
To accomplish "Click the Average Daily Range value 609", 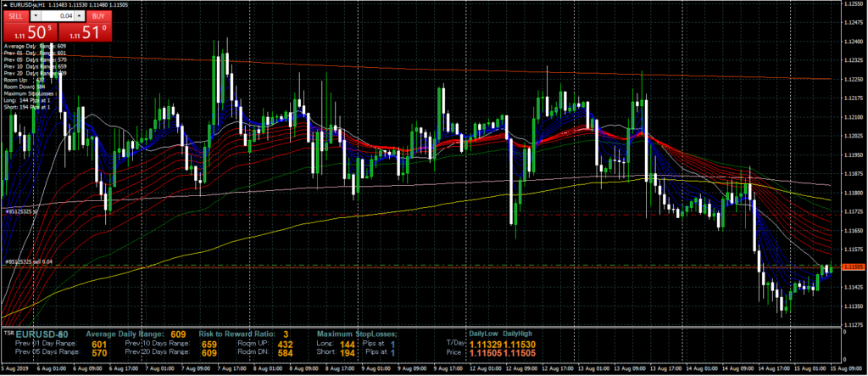I will [178, 334].
